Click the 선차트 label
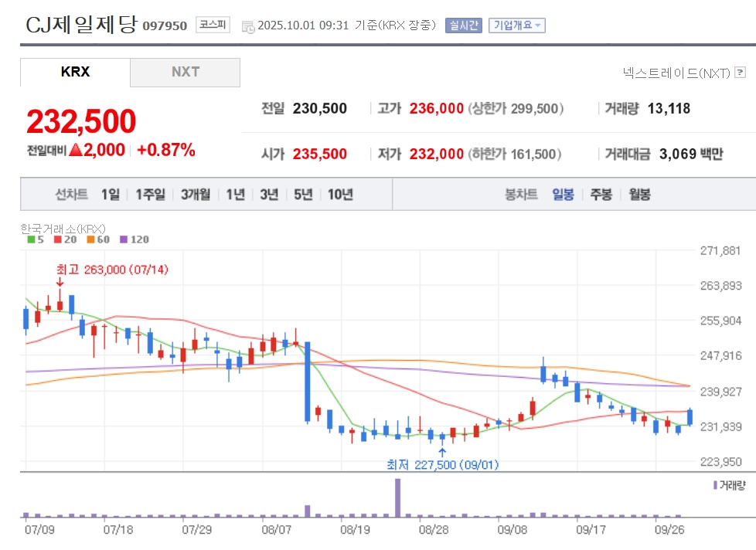The height and width of the screenshot is (550, 756). [71, 194]
